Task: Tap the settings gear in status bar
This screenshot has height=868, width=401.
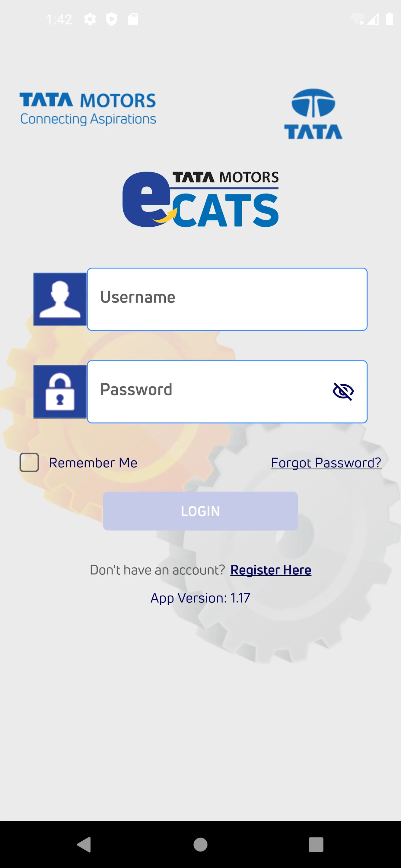Action: 90,19
